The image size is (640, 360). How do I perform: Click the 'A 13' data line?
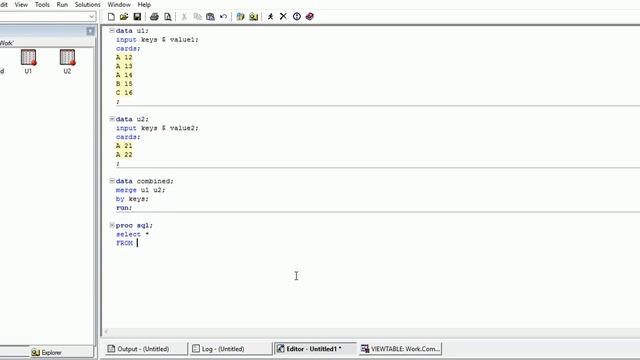[124, 66]
